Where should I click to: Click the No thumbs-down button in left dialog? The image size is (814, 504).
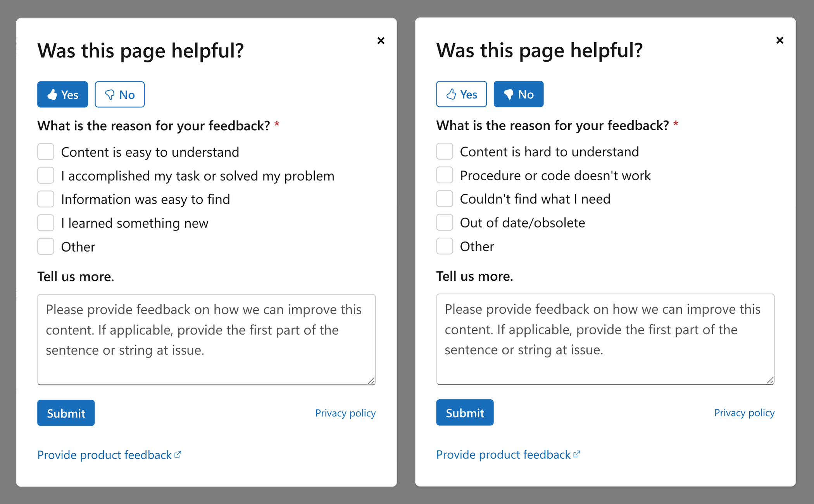pos(119,94)
